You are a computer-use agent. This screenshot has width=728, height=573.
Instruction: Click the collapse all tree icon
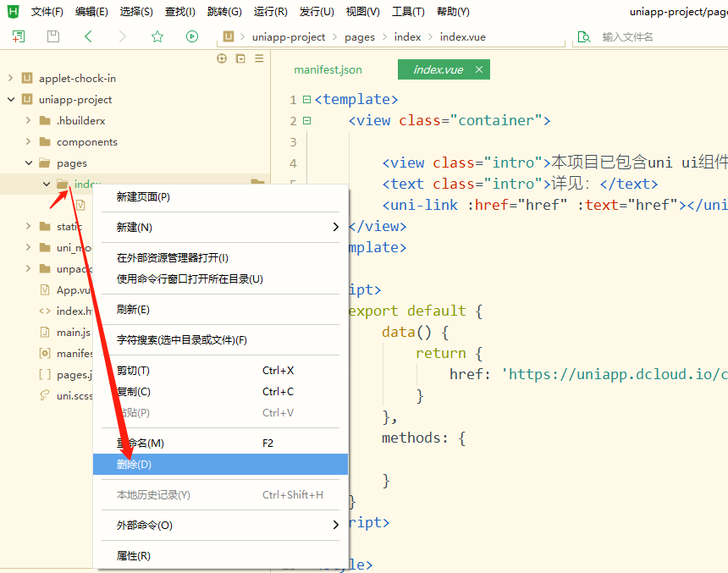coord(240,58)
